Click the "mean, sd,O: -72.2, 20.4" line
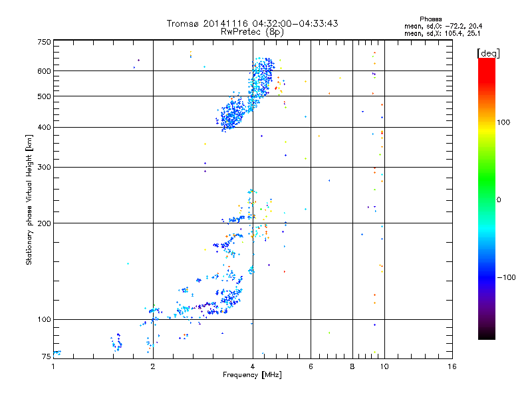This screenshot has height=399, width=532. tap(443, 27)
